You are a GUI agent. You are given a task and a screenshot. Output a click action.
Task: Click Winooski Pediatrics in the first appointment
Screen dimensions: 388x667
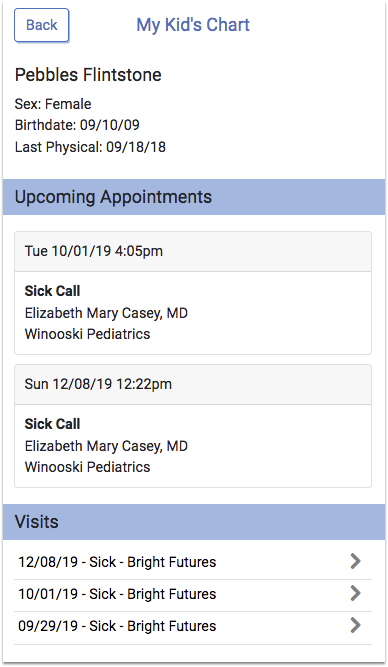(x=88, y=334)
